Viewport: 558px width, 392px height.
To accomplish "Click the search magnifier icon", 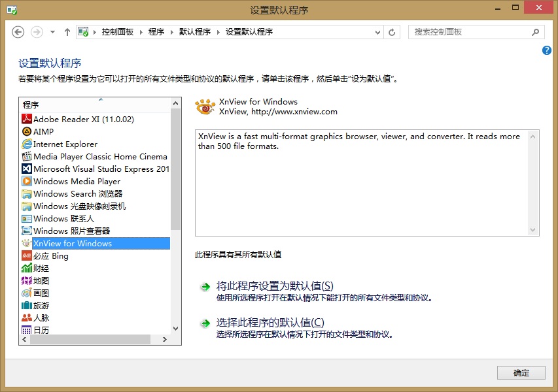I will [535, 32].
